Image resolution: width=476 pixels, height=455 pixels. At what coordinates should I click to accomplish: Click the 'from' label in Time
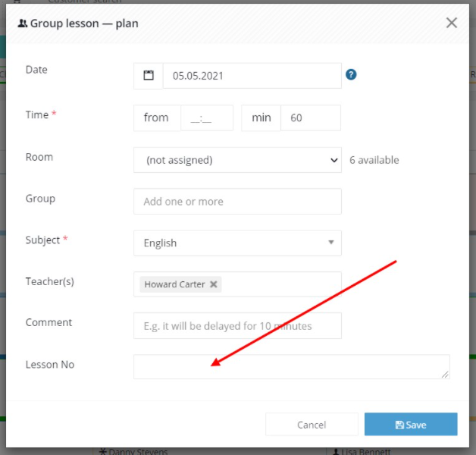157,118
